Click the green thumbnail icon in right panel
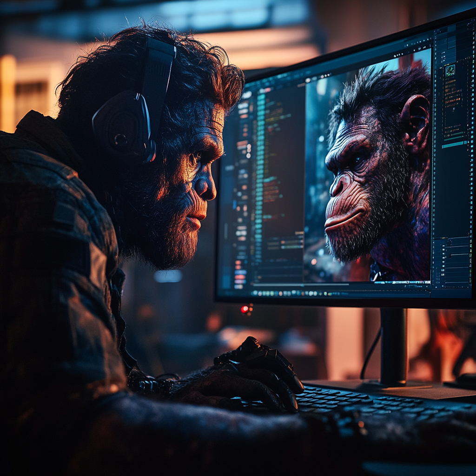Image resolution: width=476 pixels, height=476 pixels. click(450, 71)
